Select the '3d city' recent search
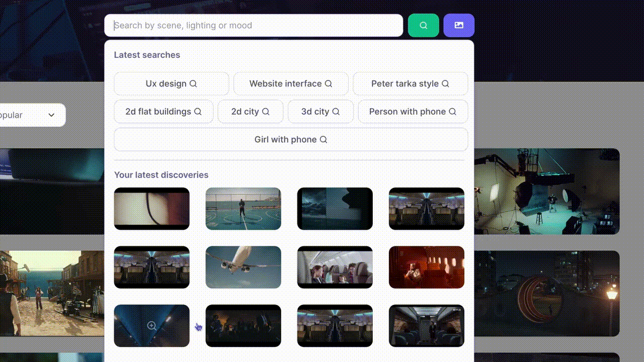The image size is (644, 362). (320, 112)
